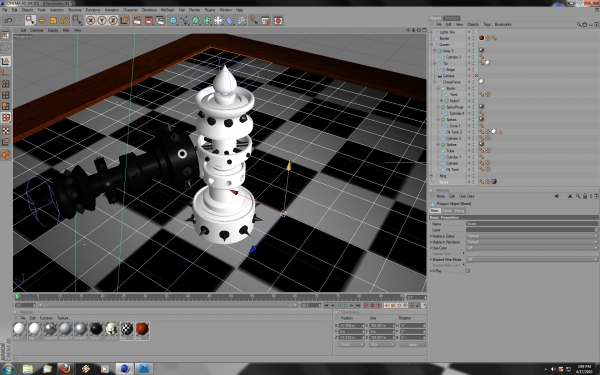Select the King object in tree
600x375 pixels.
[443, 176]
